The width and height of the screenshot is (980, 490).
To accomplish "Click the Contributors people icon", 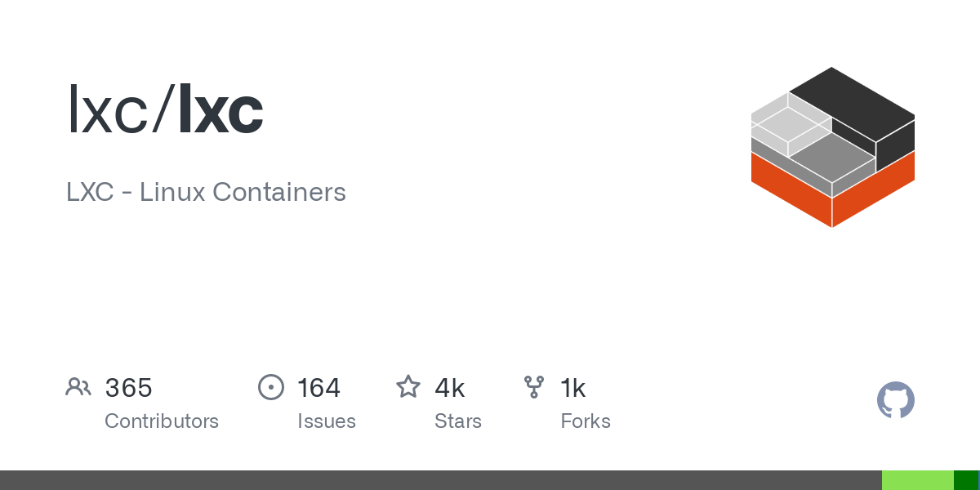I will tap(78, 386).
